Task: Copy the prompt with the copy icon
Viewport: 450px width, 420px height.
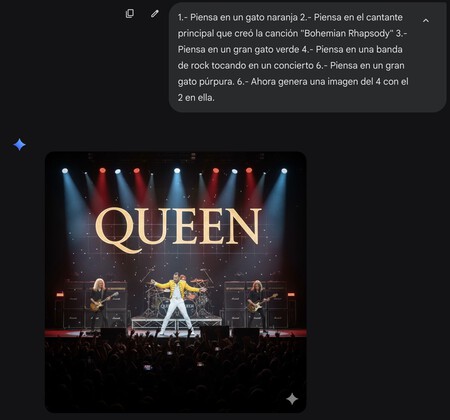Action: pos(130,14)
